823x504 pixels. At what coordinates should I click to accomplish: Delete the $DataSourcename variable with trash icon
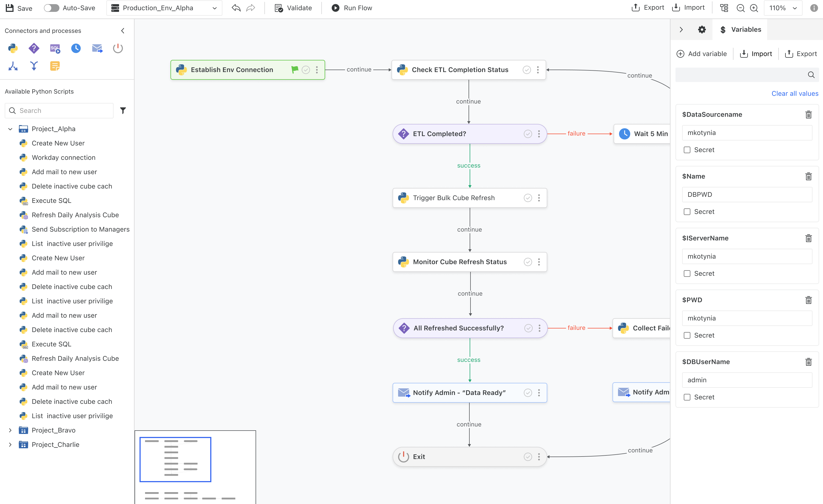click(x=808, y=115)
